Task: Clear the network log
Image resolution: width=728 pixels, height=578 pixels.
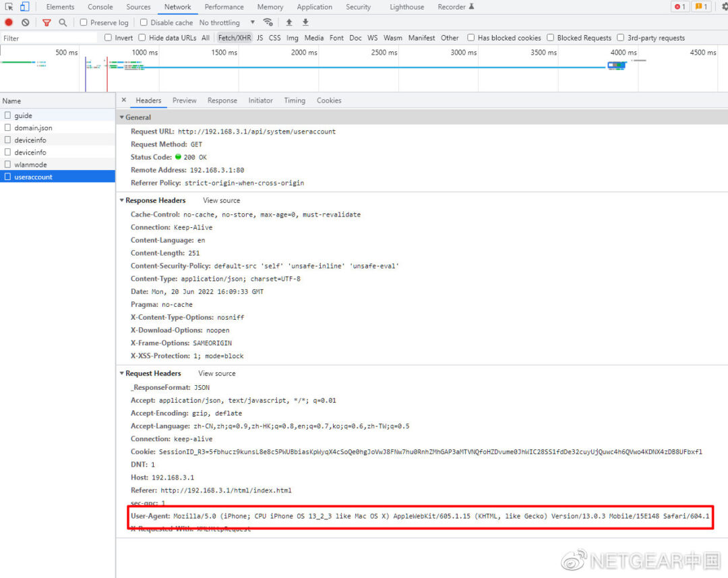Action: pyautogui.click(x=25, y=22)
